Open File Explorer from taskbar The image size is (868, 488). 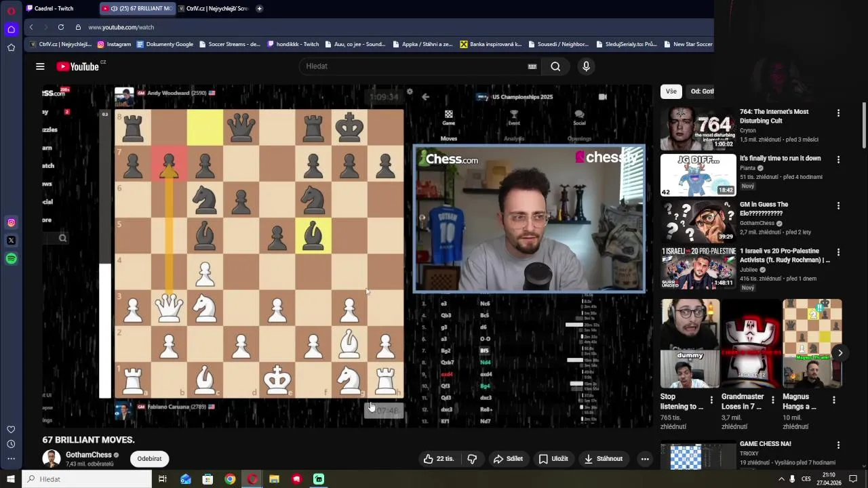(274, 479)
